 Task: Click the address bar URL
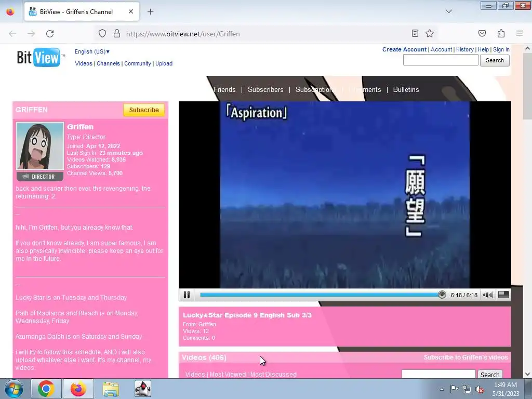pos(183,34)
